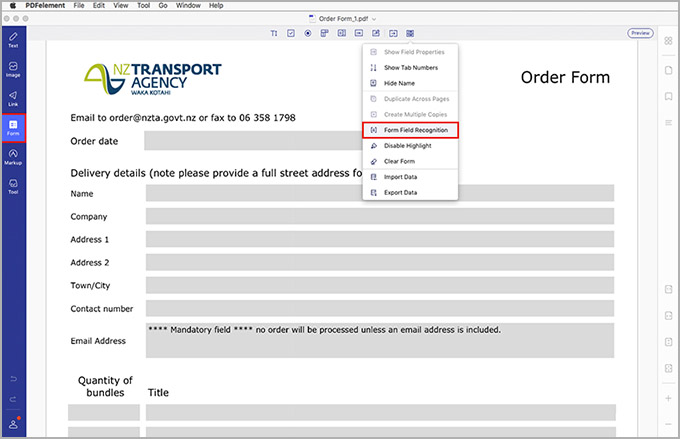This screenshot has height=439, width=680.
Task: Open the Tool menu in menu bar
Action: coord(144,6)
